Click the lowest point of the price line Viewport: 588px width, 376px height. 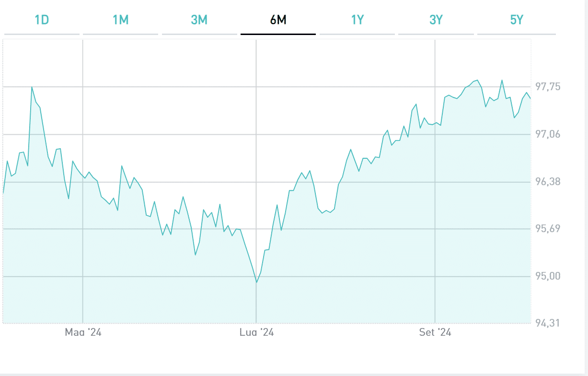coord(256,282)
